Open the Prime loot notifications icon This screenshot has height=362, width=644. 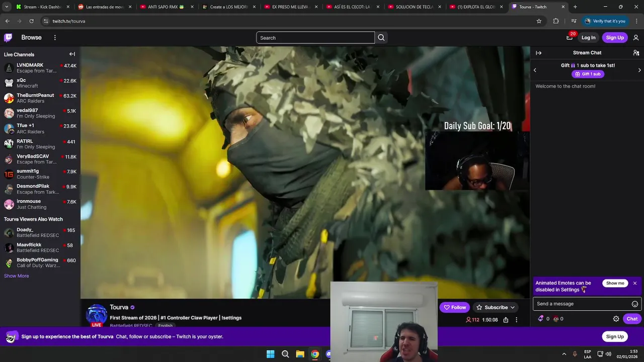[x=570, y=37]
